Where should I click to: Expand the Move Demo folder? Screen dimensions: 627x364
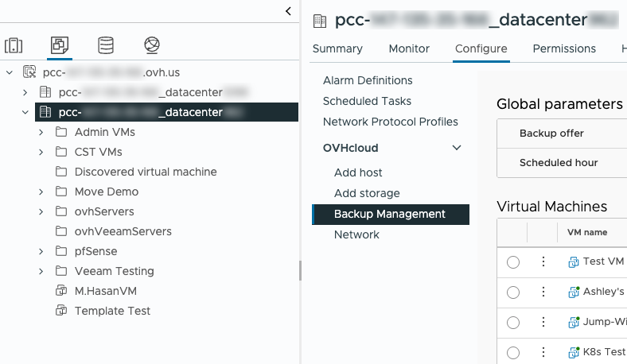point(41,192)
